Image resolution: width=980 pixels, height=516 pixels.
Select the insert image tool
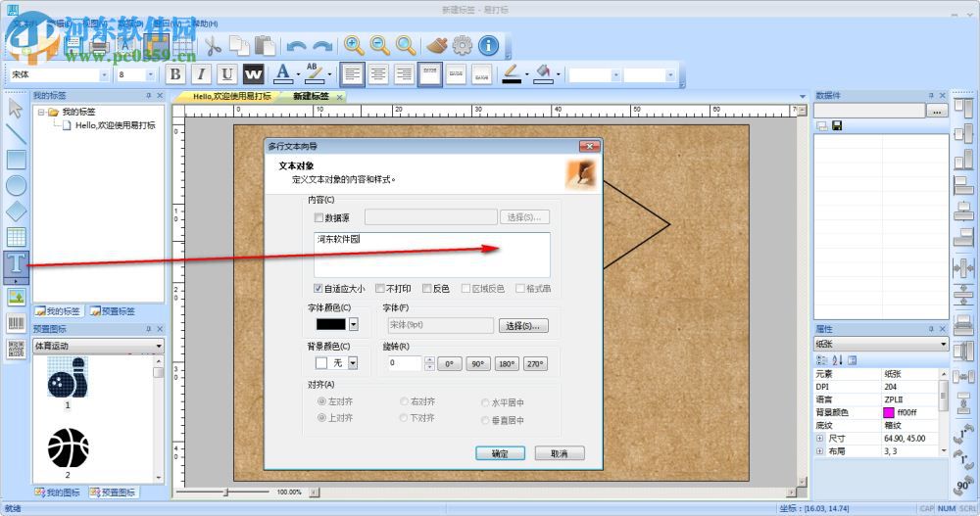click(17, 297)
